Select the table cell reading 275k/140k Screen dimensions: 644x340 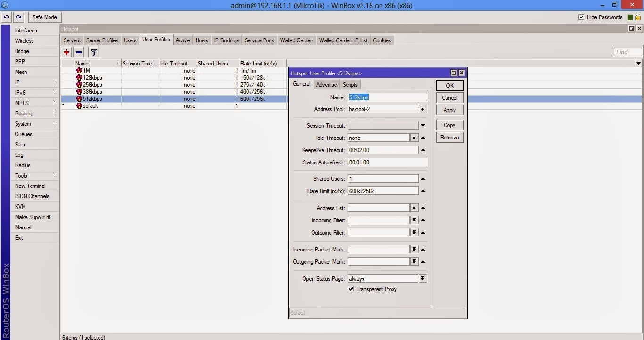tap(263, 85)
